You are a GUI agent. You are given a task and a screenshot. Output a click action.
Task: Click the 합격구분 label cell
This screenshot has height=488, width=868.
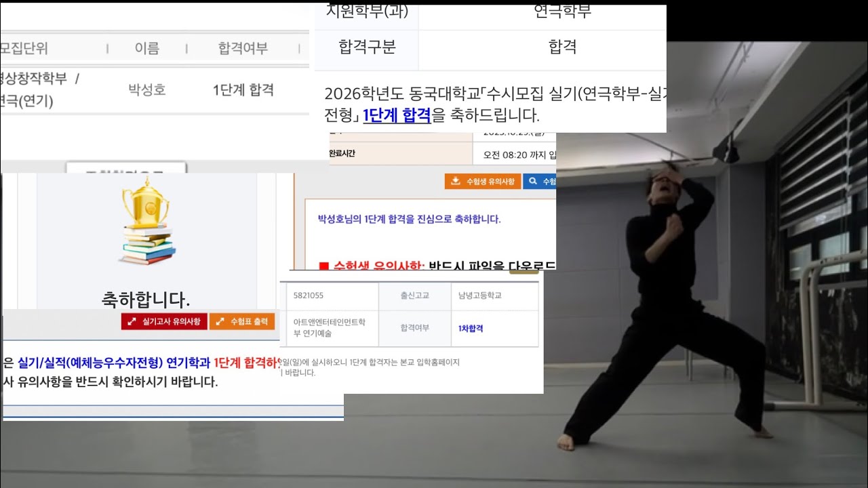tap(367, 47)
